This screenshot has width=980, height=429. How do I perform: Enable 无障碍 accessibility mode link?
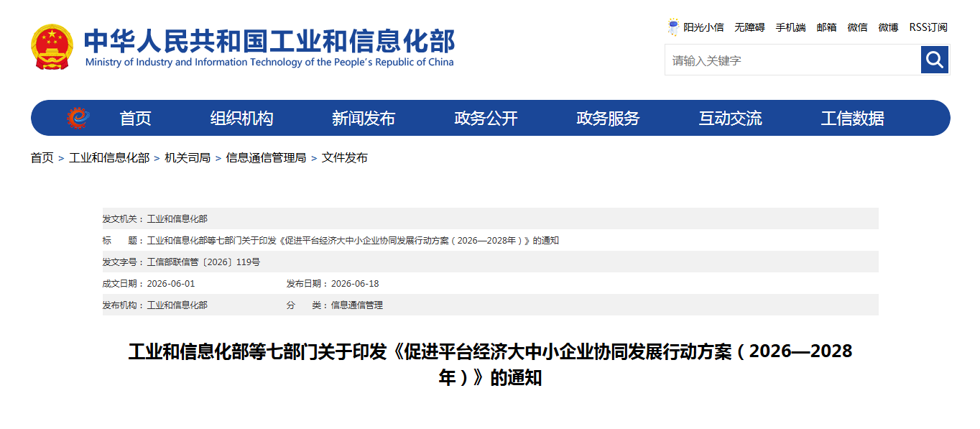tap(749, 27)
